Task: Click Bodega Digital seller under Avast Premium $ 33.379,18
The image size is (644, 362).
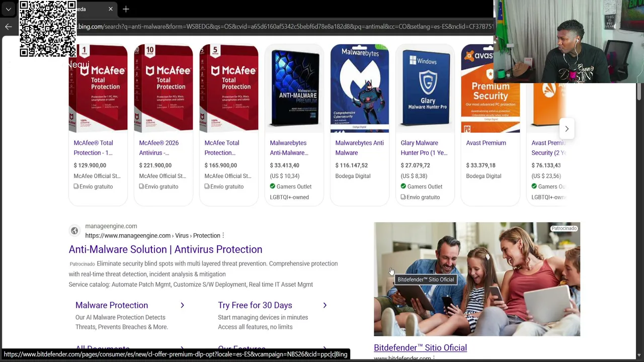Action: pyautogui.click(x=484, y=176)
